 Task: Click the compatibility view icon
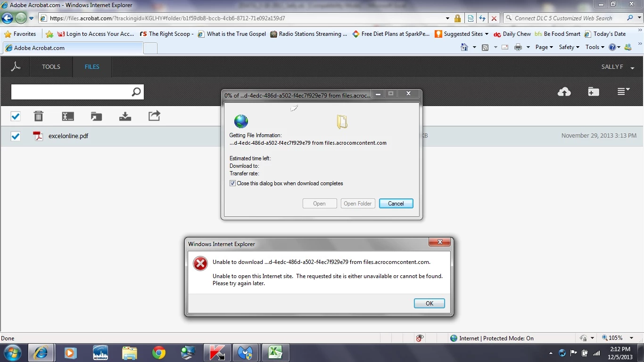pos(470,18)
